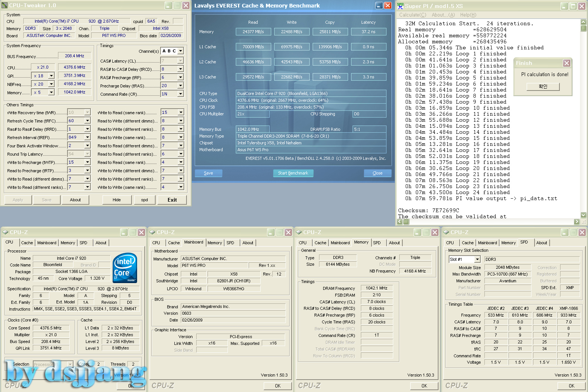This screenshot has width=588, height=392.
Task: Click OK in the CPU-Z Memory window
Action: 424,386
